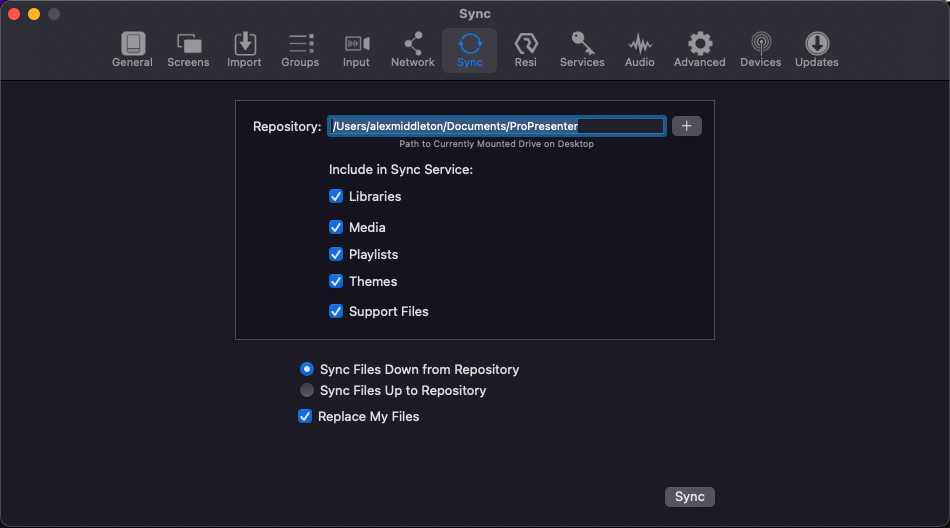This screenshot has width=950, height=528.
Task: Click the 'Repository:' label
Action: (x=287, y=127)
